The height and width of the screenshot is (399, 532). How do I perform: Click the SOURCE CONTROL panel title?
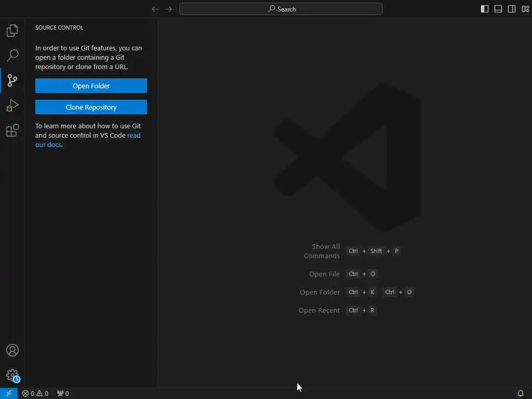click(x=59, y=28)
